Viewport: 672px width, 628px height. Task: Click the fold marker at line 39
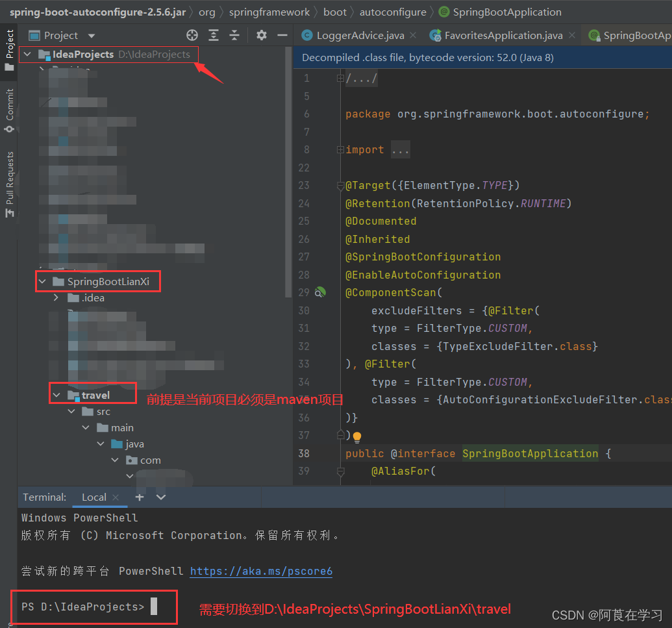pyautogui.click(x=340, y=471)
